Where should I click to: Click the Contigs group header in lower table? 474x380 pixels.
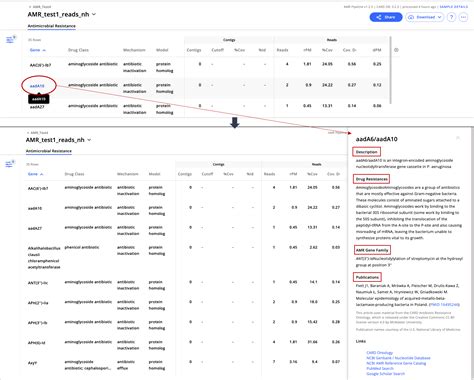point(218,164)
